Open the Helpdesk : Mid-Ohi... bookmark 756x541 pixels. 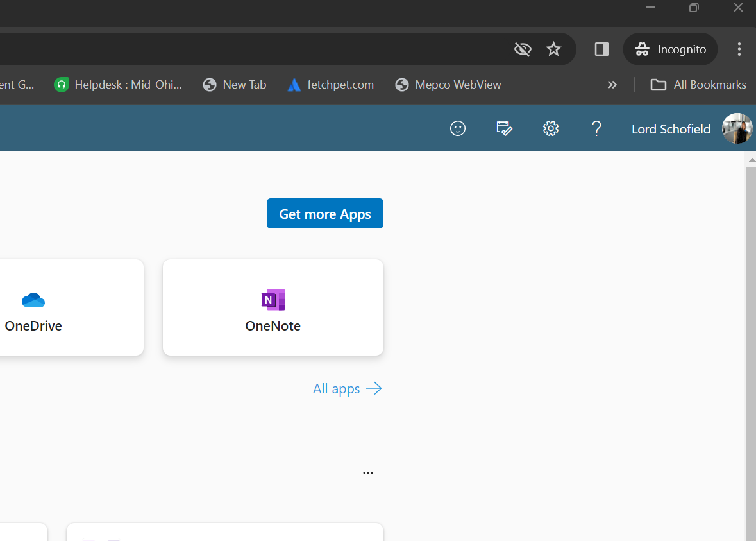118,85
